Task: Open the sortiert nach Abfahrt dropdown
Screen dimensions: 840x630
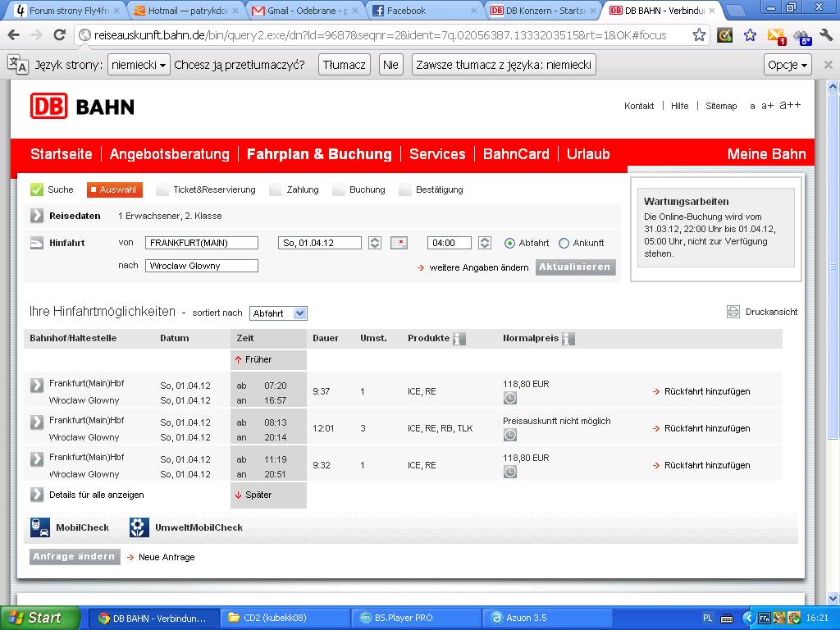Action: tap(278, 313)
